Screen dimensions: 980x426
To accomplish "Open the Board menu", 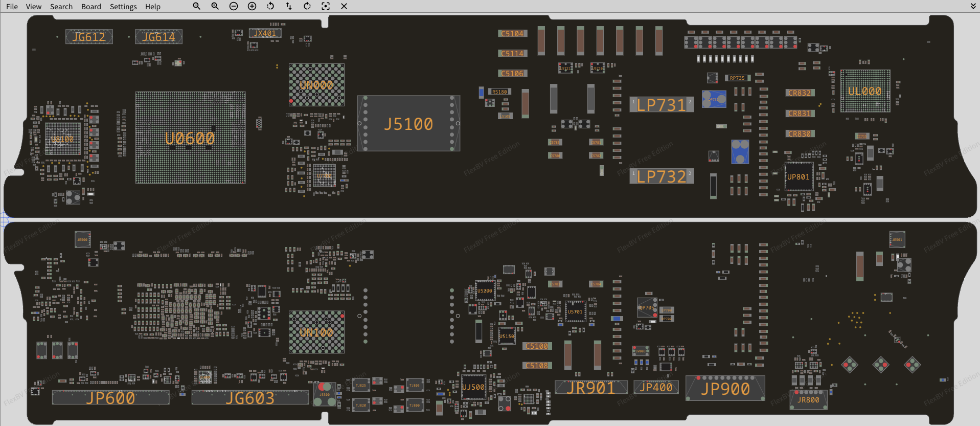I will point(91,7).
